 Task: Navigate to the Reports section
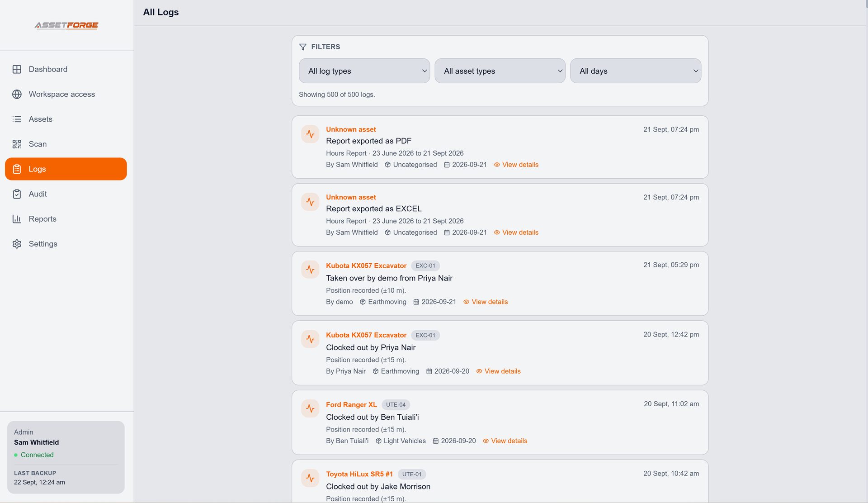click(66, 219)
